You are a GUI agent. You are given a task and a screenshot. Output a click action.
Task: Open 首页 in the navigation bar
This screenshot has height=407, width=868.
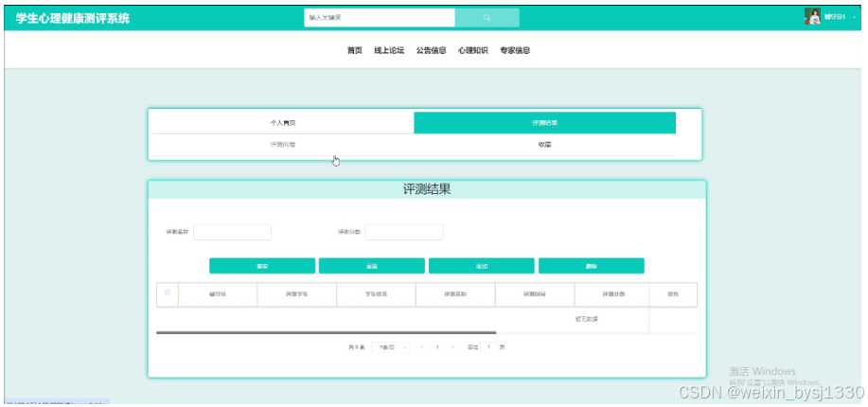354,50
